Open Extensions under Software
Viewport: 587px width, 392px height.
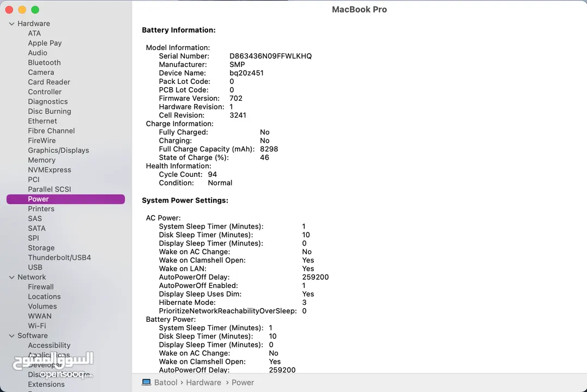46,384
